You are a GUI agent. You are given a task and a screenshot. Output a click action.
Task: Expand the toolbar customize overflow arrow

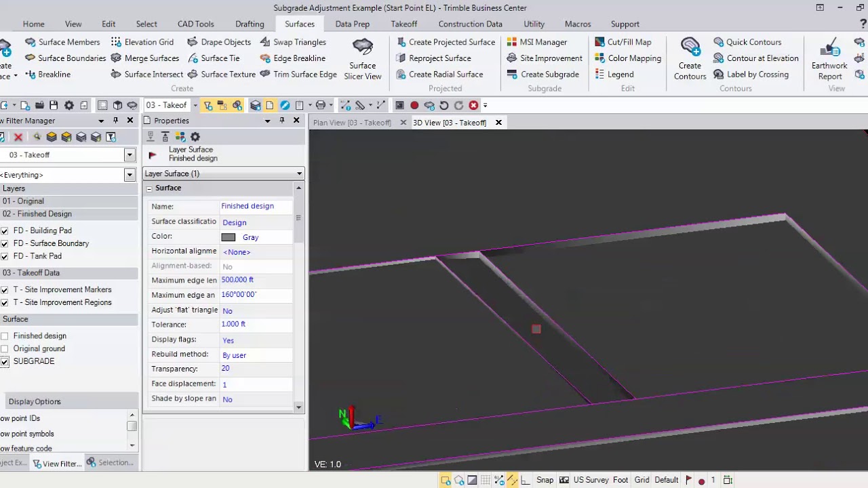(x=485, y=106)
